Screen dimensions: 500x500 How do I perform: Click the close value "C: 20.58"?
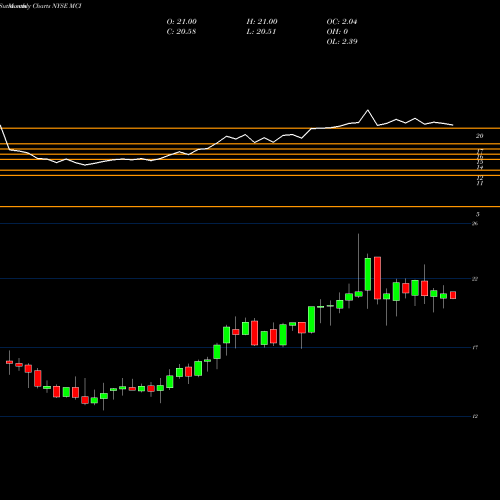[x=181, y=32]
